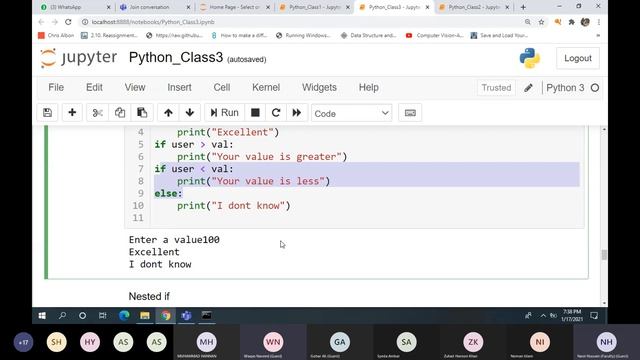
Task: Open the Kernel menu
Action: [266, 87]
